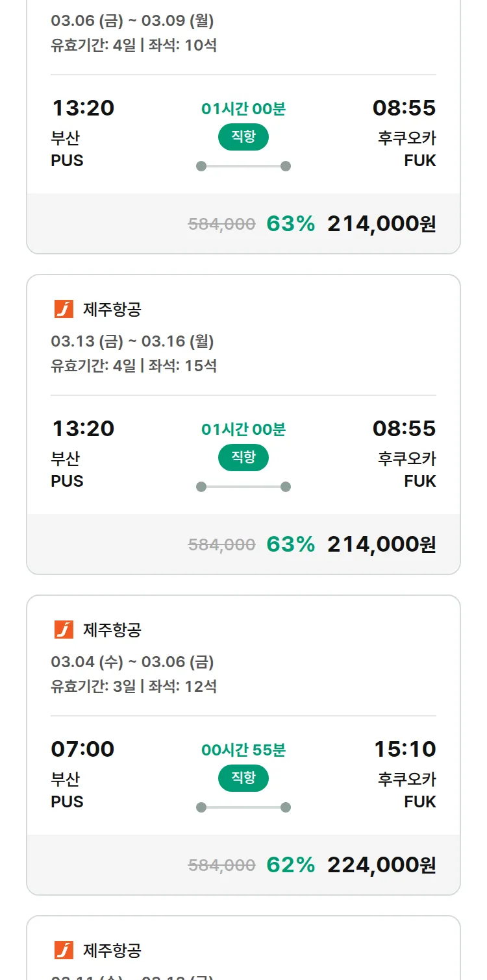Click the Jeju Air logo on the bottom-most card

(x=64, y=950)
